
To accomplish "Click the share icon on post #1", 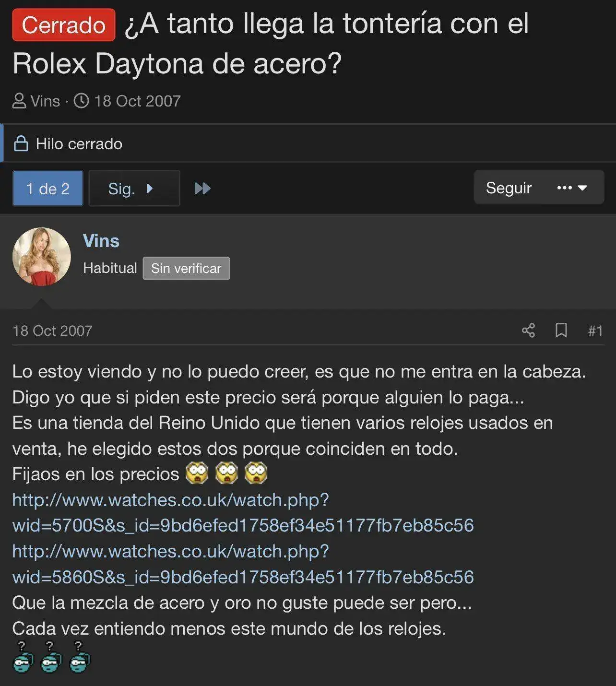I will [528, 331].
